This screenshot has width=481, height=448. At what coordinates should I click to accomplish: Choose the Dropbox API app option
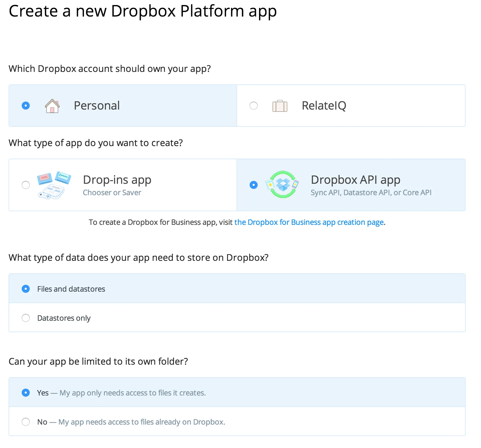(253, 185)
